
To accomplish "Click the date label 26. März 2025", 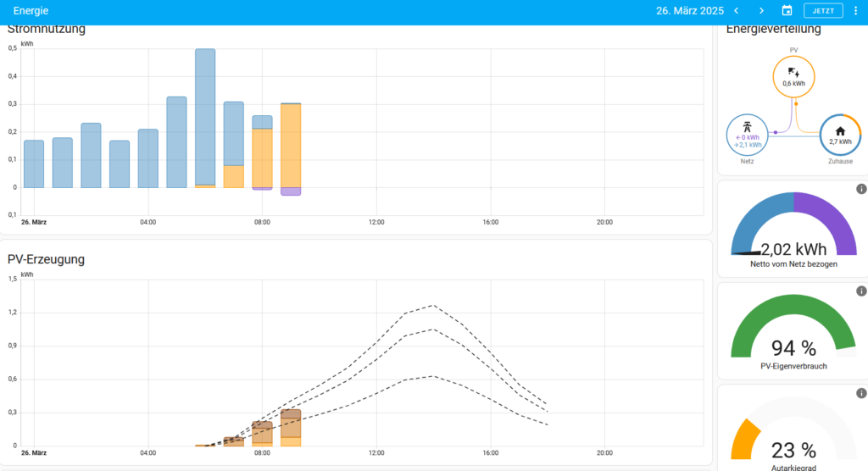I will [689, 11].
